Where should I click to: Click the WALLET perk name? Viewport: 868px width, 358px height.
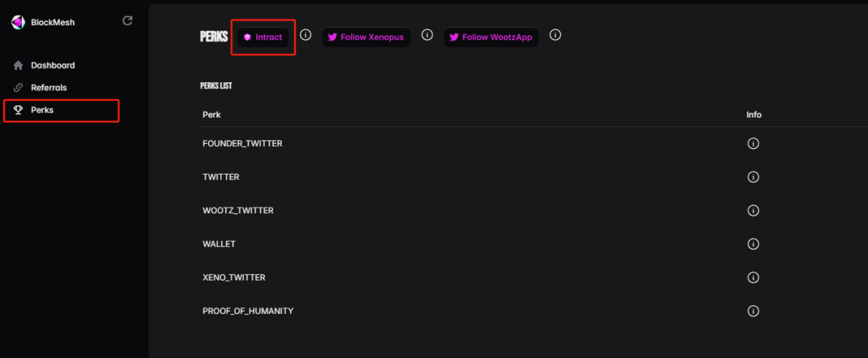(x=219, y=244)
